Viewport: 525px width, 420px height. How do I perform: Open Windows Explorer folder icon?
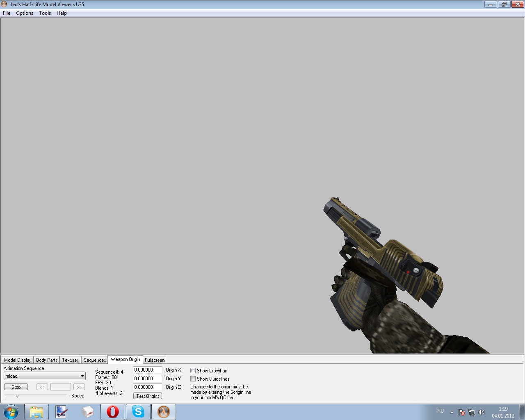coord(36,412)
